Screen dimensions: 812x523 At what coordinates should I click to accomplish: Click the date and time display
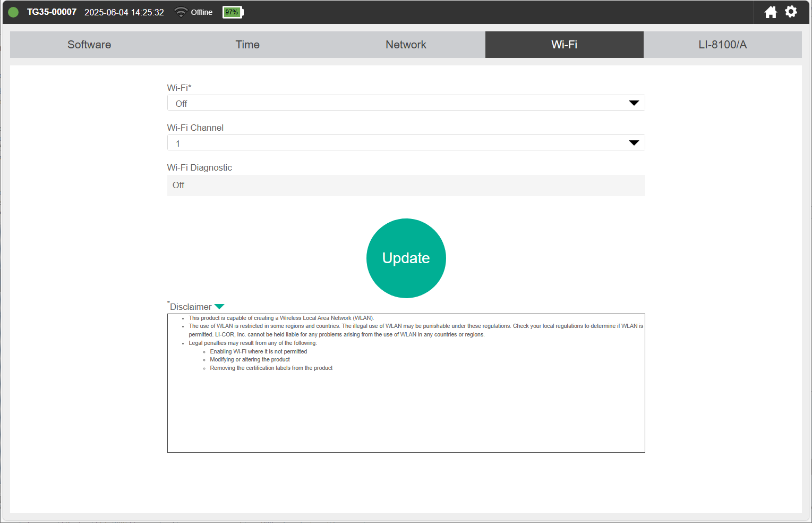click(124, 12)
